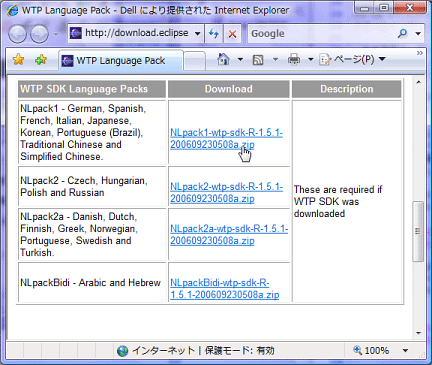Add to Favorites with green plus star
This screenshot has height=365, width=432.
pyautogui.click(x=41, y=60)
